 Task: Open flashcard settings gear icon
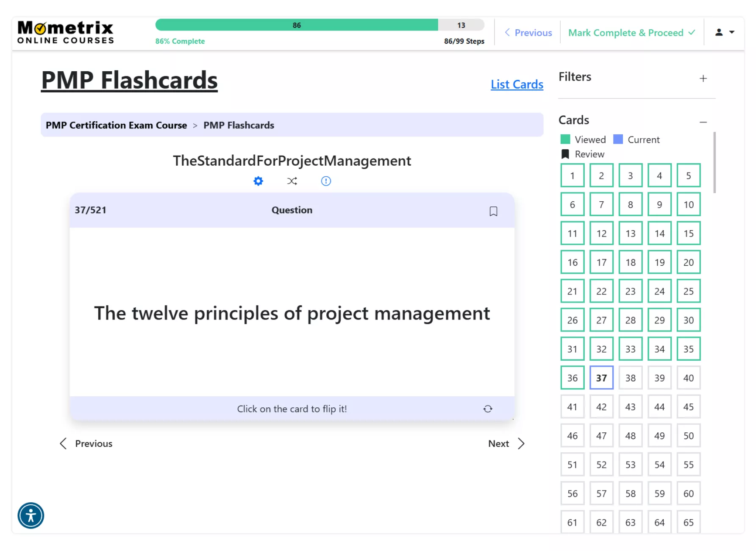[258, 181]
